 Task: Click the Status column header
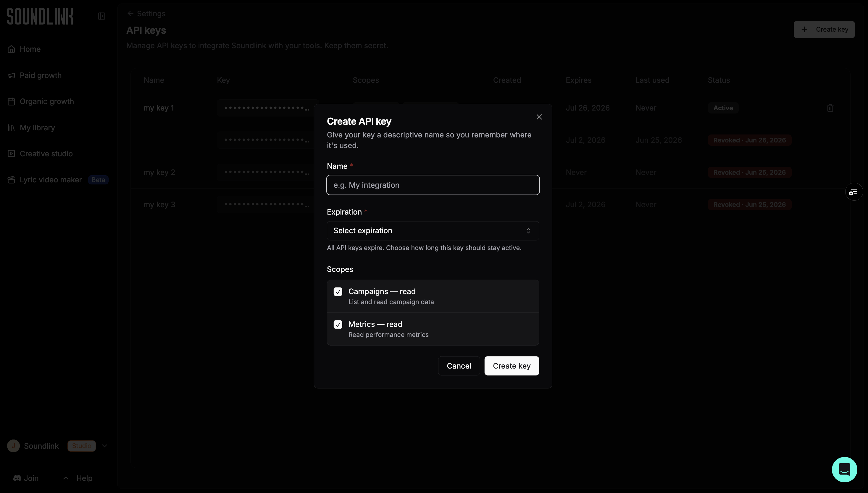pyautogui.click(x=719, y=80)
